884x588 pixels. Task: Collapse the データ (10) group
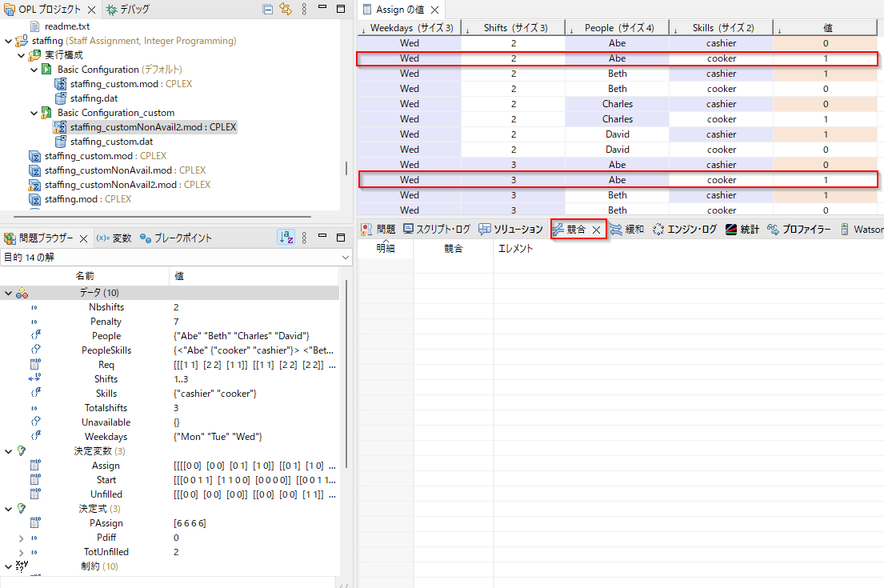pos(8,293)
